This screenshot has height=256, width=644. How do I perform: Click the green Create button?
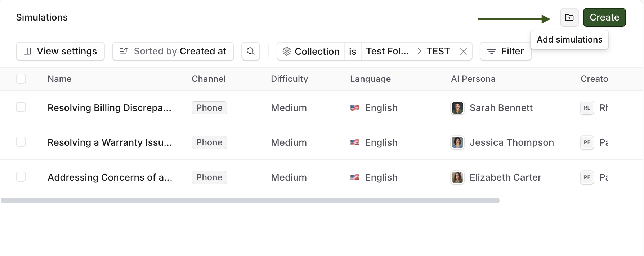pos(604,17)
